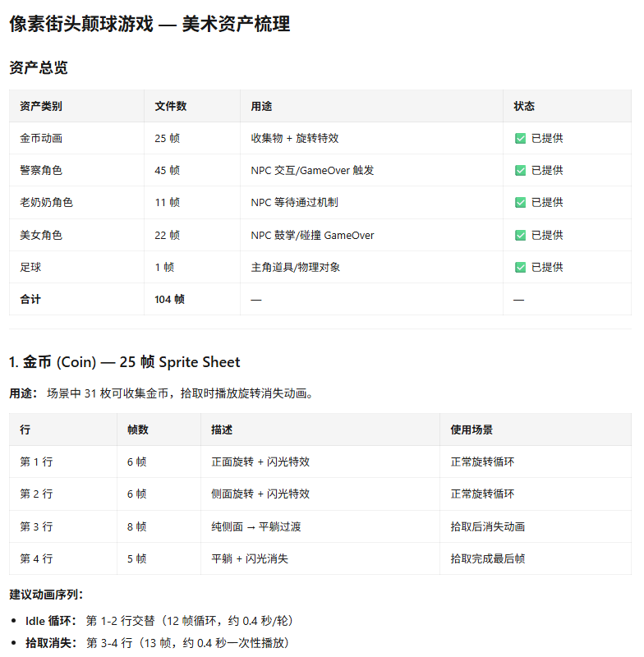
Task: Select the 纯侧面 → 平躺过渡 cell
Action: click(x=320, y=526)
